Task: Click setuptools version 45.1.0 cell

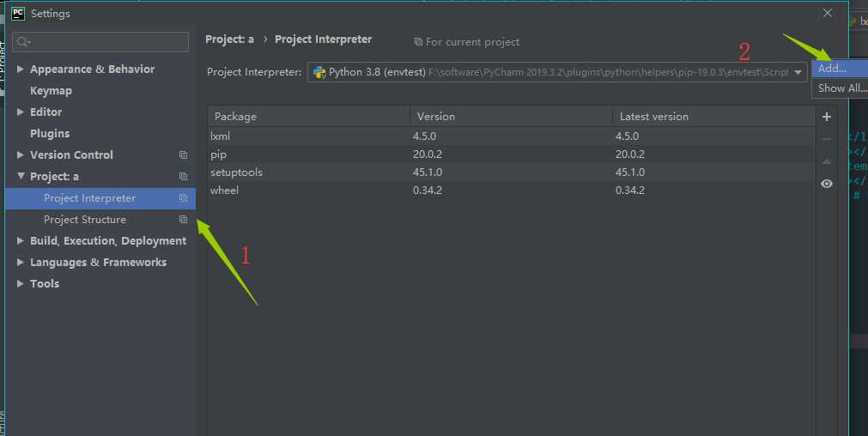Action: point(428,172)
